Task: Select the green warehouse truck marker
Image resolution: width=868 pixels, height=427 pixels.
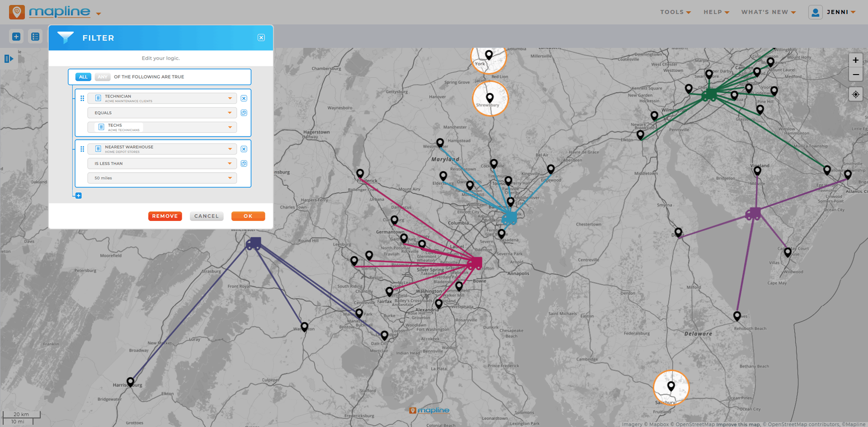Action: pyautogui.click(x=709, y=95)
